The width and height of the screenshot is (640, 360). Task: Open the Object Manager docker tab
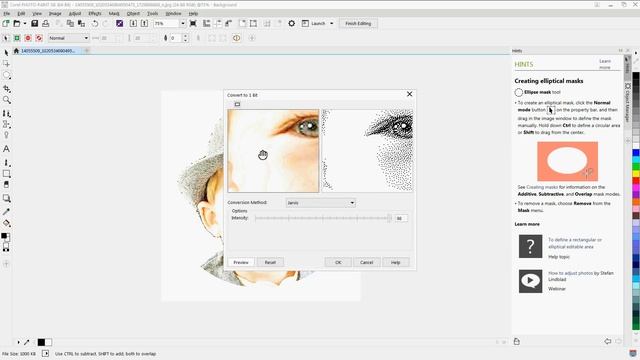coord(628,103)
